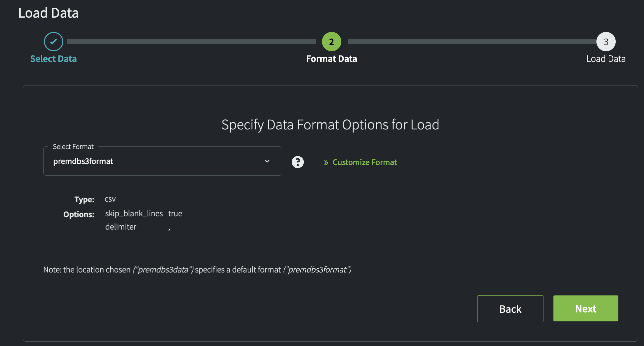Click the Load Data step label
The image size is (644, 346).
pos(606,59)
